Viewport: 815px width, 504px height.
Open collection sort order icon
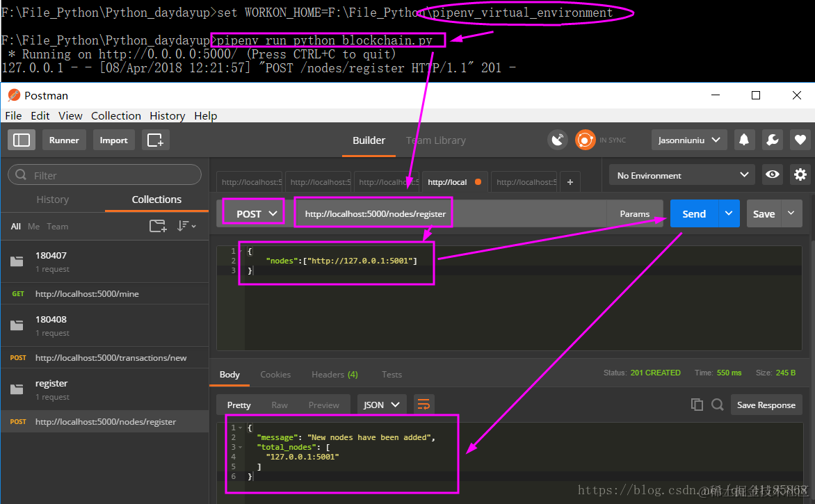[186, 226]
